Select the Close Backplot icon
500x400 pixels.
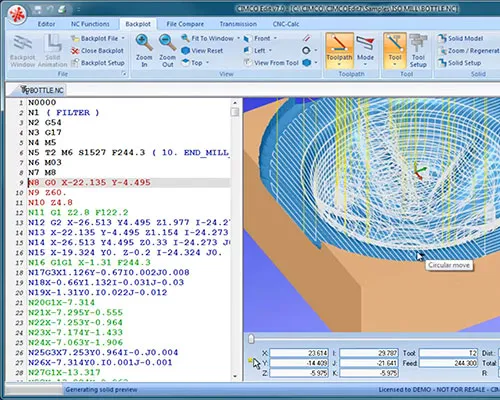[75, 51]
